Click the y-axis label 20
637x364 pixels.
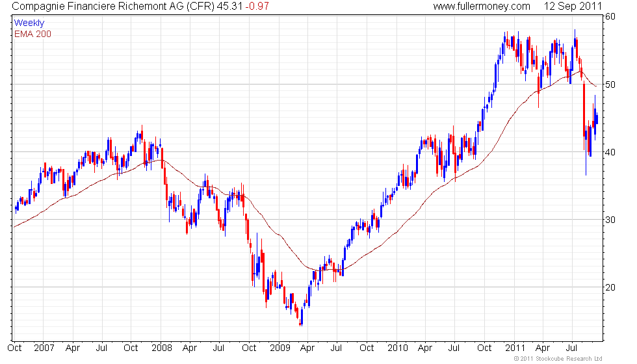click(x=610, y=287)
